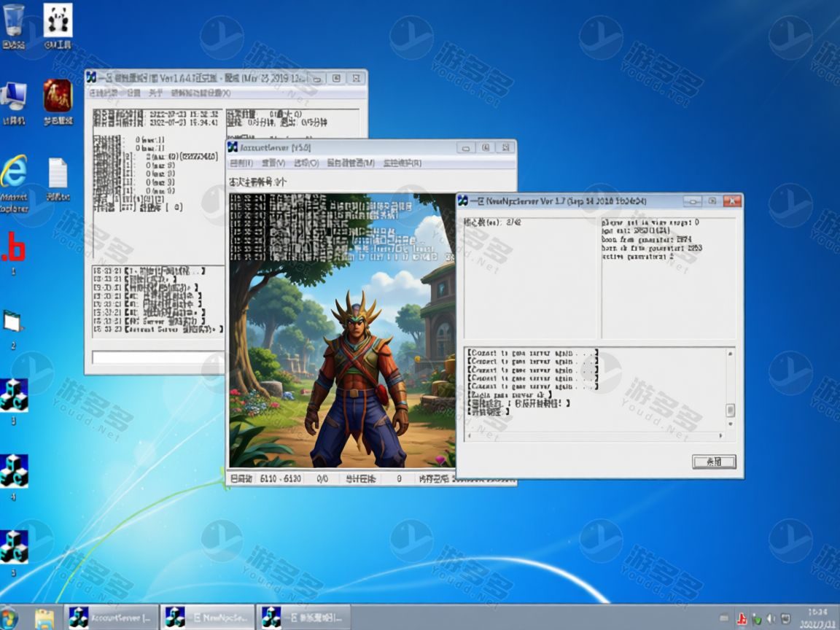Click the input field at game server bottom
Image resolution: width=840 pixels, height=630 pixels.
(x=158, y=357)
